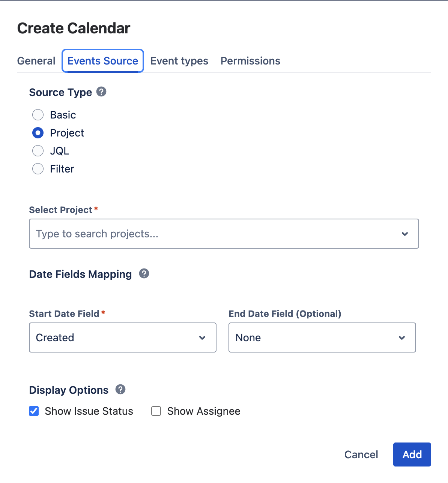The image size is (448, 483).
Task: Open the End Date Field dropdown
Action: (x=402, y=337)
